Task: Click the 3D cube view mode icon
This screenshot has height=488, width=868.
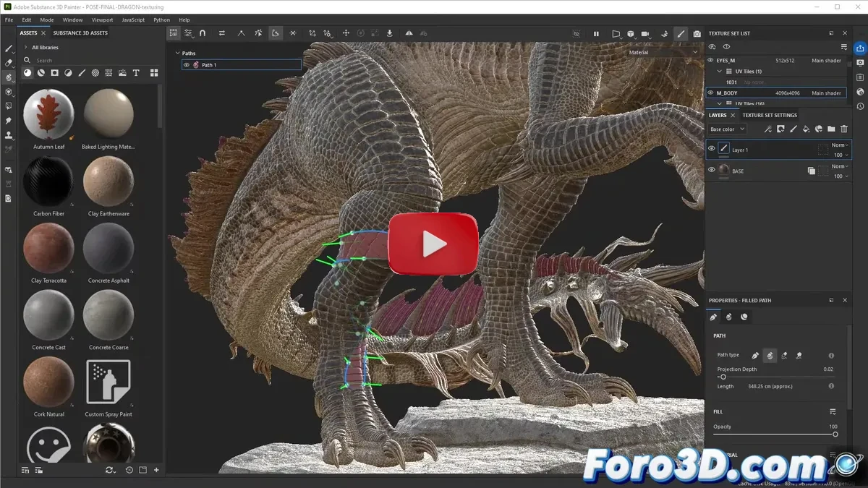Action: 630,33
